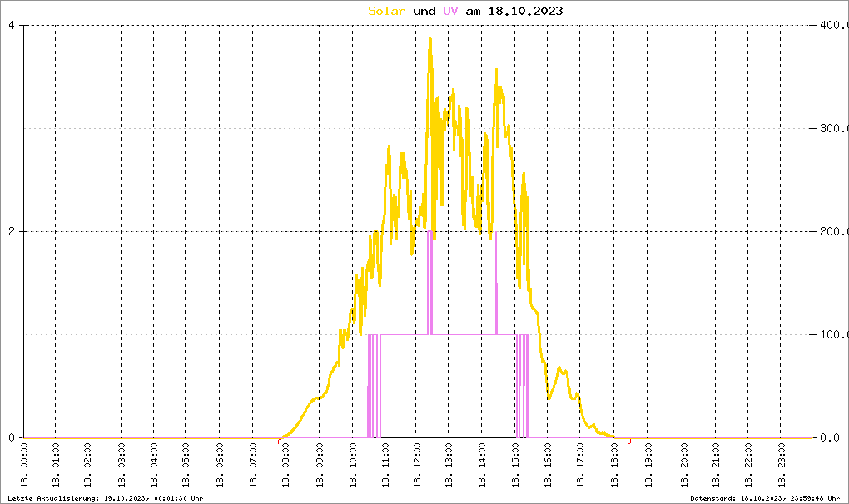Screen dimensions: 849x504
Task: Click the left axis label '2'
Action: (x=12, y=231)
